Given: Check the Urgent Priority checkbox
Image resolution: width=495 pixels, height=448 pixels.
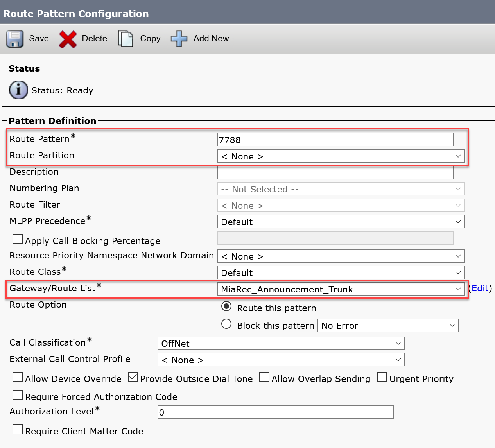Looking at the screenshot, I should click(x=382, y=377).
